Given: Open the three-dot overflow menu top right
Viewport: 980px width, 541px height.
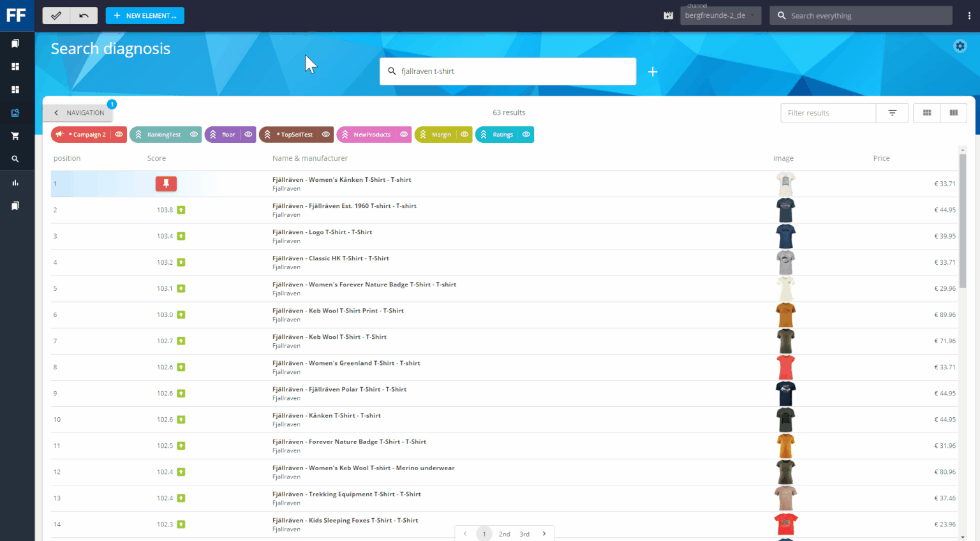Looking at the screenshot, I should pyautogui.click(x=970, y=14).
